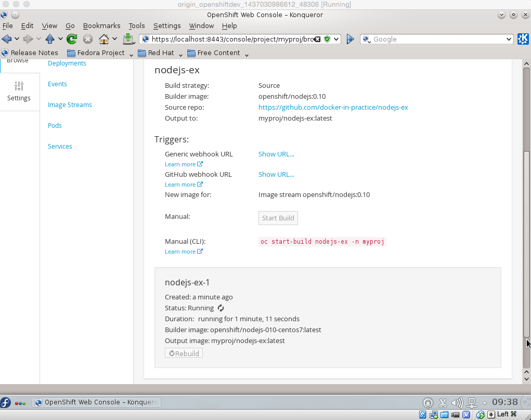This screenshot has height=420, width=531.
Task: Click the Google search input field
Action: tap(437, 39)
